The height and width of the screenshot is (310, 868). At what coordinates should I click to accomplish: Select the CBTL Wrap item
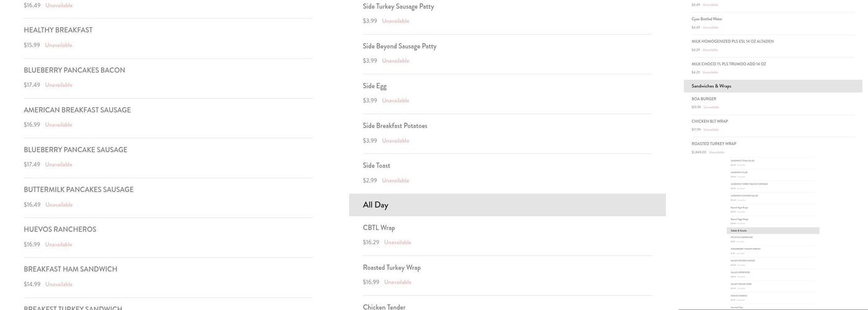[x=379, y=228]
